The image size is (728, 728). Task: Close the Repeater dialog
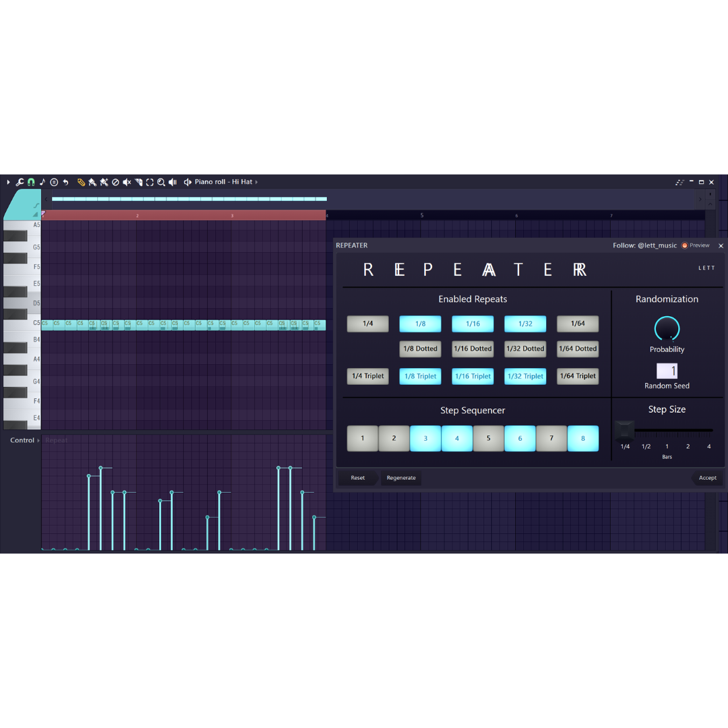(721, 245)
